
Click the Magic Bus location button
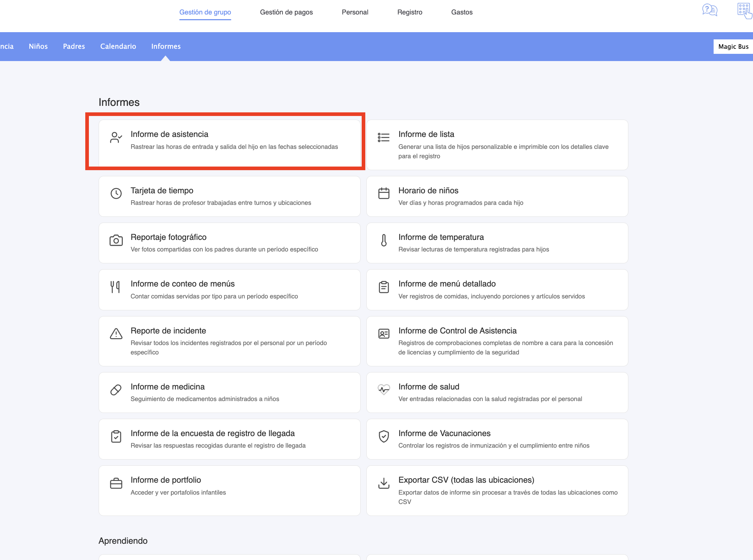point(733,47)
